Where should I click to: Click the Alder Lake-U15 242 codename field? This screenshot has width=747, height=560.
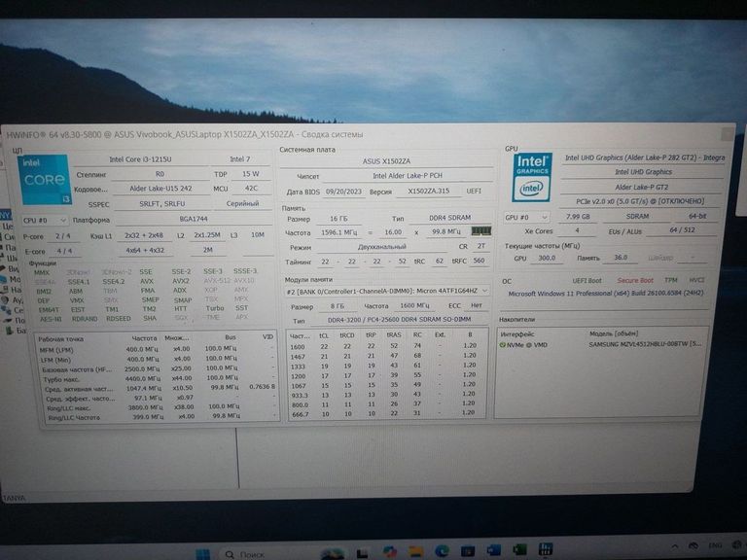click(x=160, y=189)
